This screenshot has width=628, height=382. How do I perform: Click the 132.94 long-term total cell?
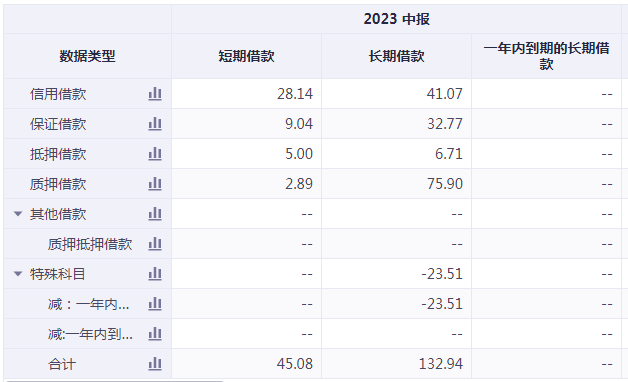tap(397, 364)
